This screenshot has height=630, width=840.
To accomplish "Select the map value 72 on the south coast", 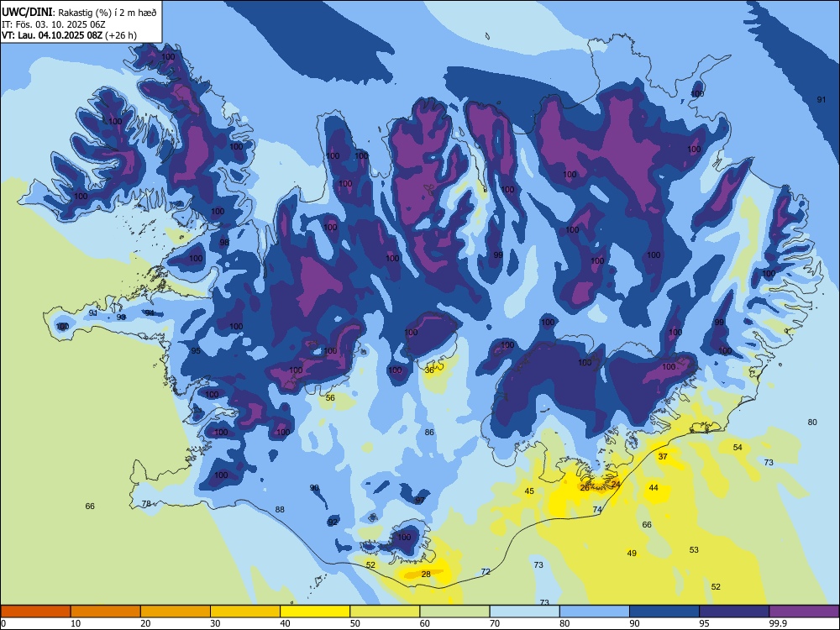I will (x=486, y=572).
